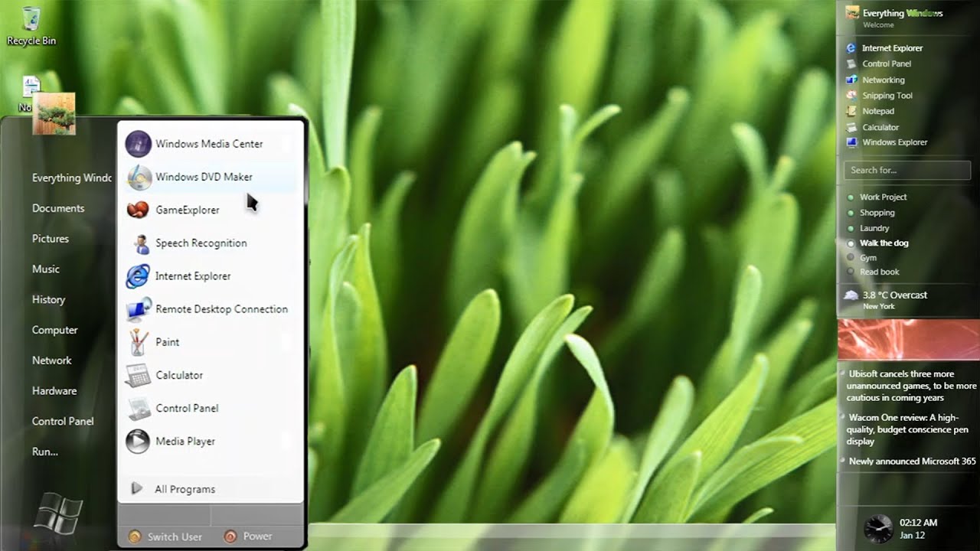This screenshot has width=980, height=551.
Task: Click the Windows logo start orb
Action: 57,514
